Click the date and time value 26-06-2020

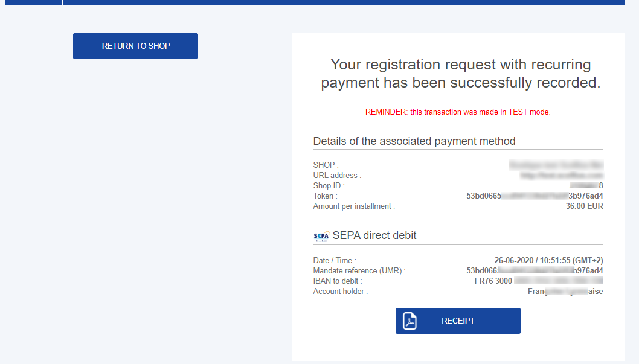click(x=548, y=260)
